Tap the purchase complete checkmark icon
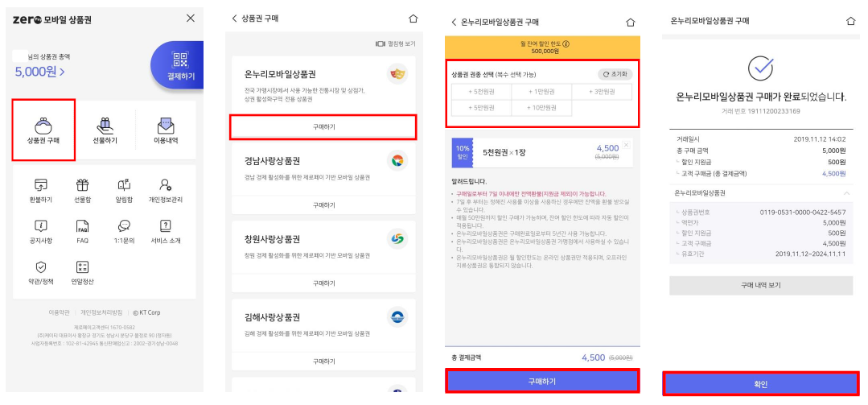This screenshot has width=868, height=405. (x=761, y=68)
